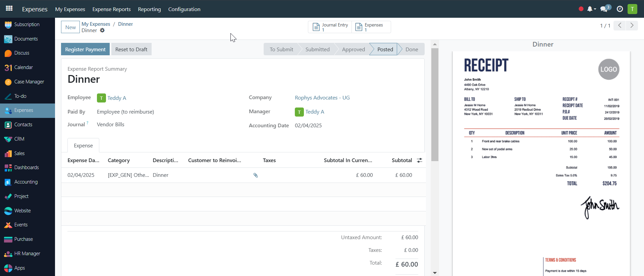Click the [EXP_GEN] category cell
Viewport: 644px width, 276px height.
(128, 175)
